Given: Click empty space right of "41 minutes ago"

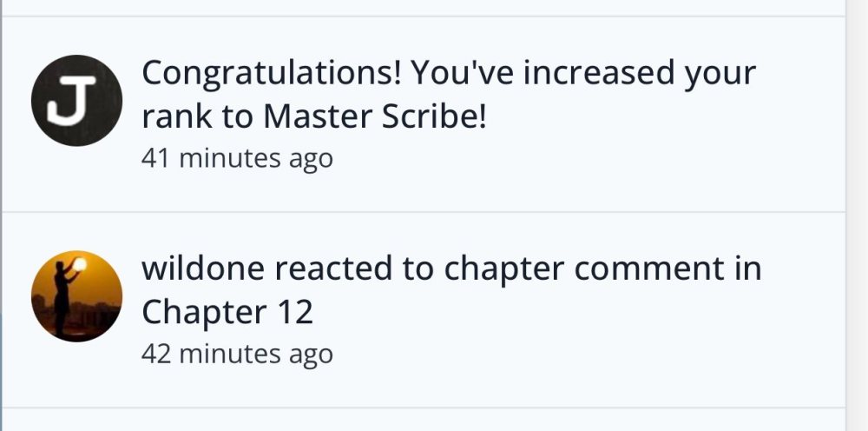Looking at the screenshot, I should (564, 158).
